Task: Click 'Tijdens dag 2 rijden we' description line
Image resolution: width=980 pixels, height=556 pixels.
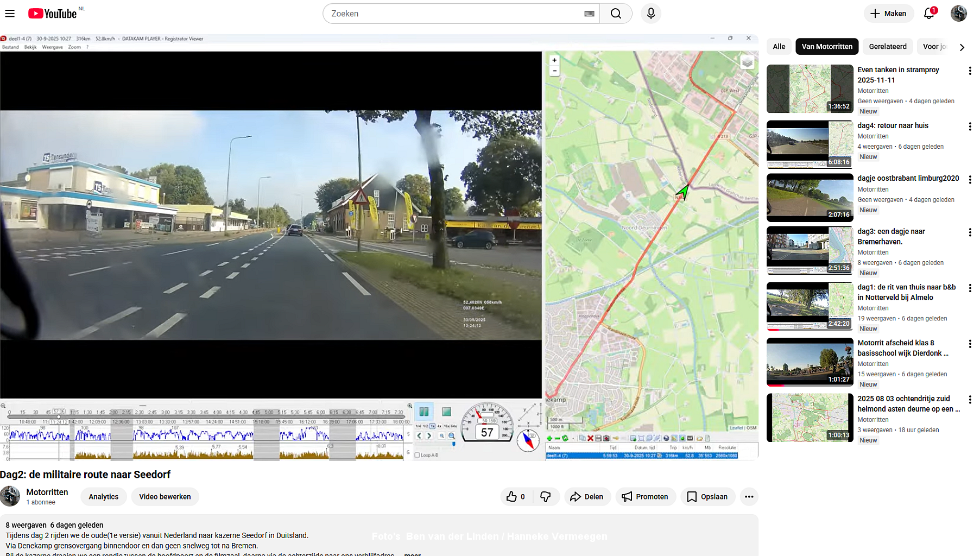Action: click(x=157, y=535)
